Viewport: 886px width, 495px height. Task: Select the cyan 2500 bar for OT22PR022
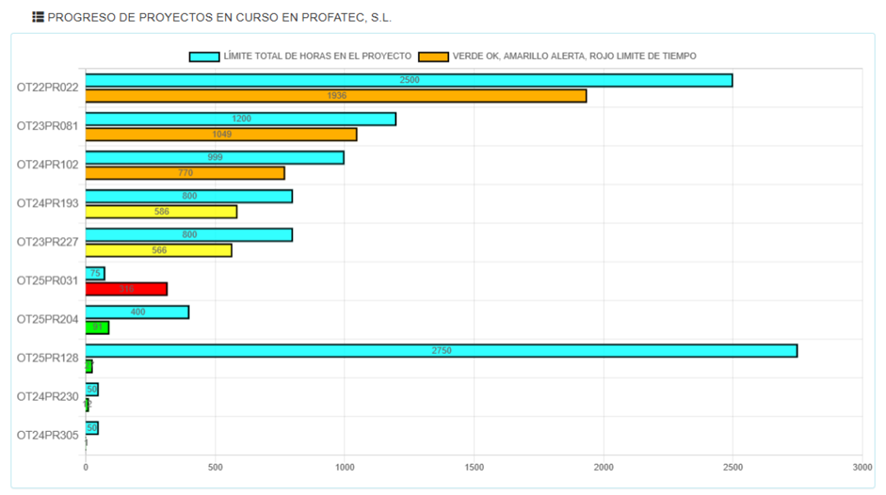tap(408, 80)
